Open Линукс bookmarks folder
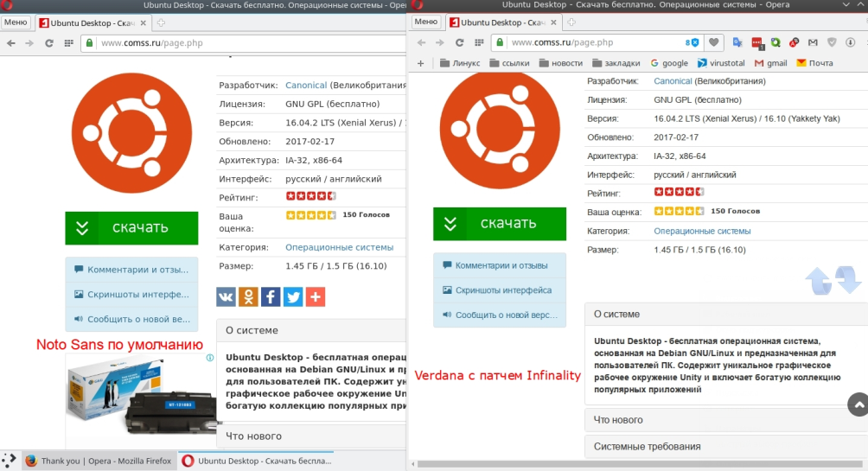This screenshot has width=868, height=471. click(459, 63)
